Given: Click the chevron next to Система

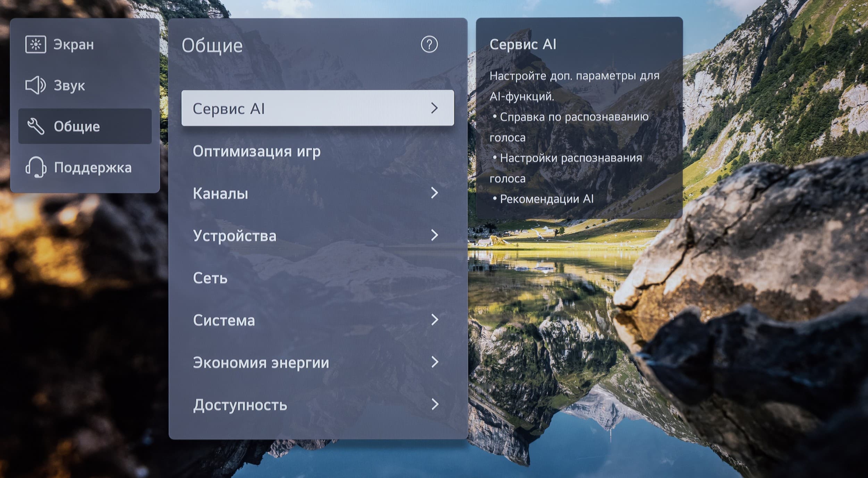Looking at the screenshot, I should click(x=434, y=320).
